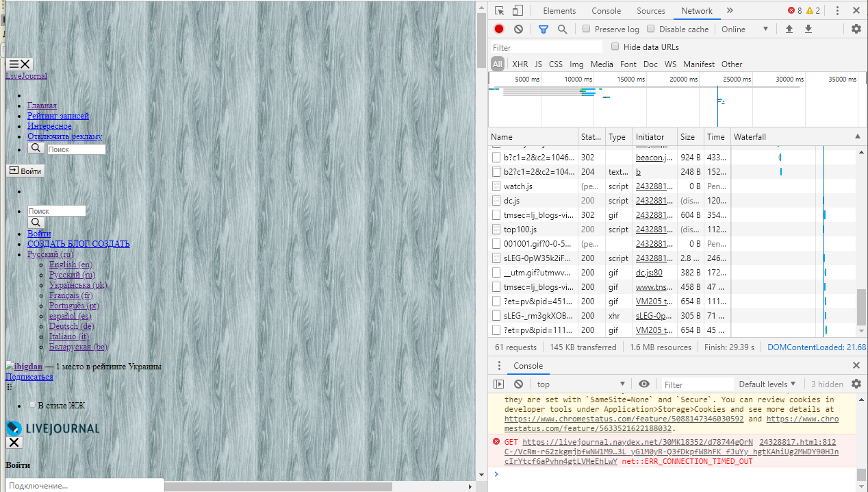Open Network settings gear icon
868x492 pixels.
[856, 29]
